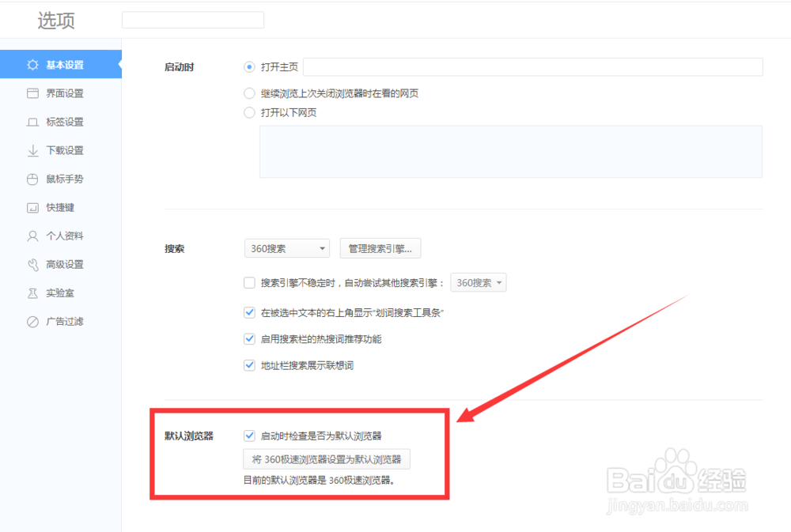This screenshot has width=791, height=532.
Task: Click the tab icon for 标签设置
Action: (32, 122)
